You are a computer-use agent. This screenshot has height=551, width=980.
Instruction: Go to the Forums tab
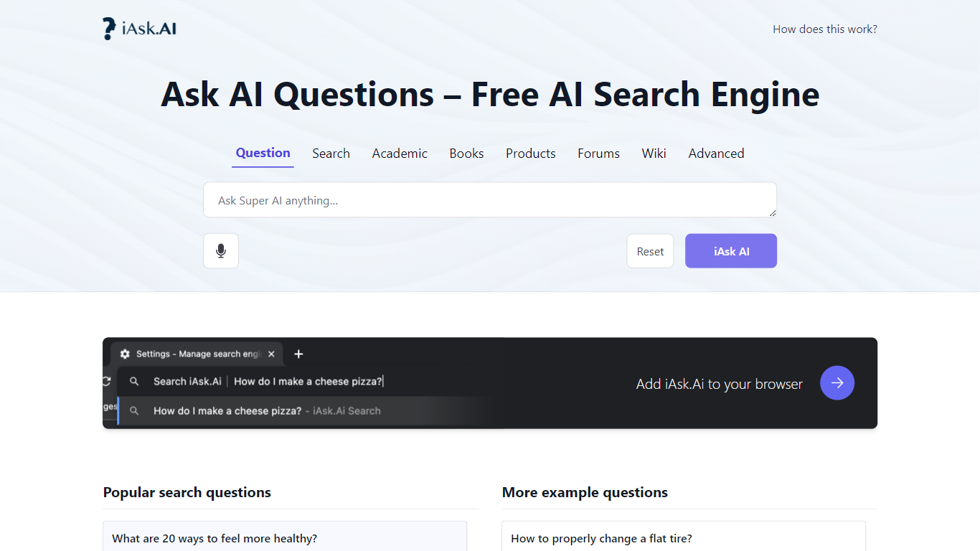598,154
